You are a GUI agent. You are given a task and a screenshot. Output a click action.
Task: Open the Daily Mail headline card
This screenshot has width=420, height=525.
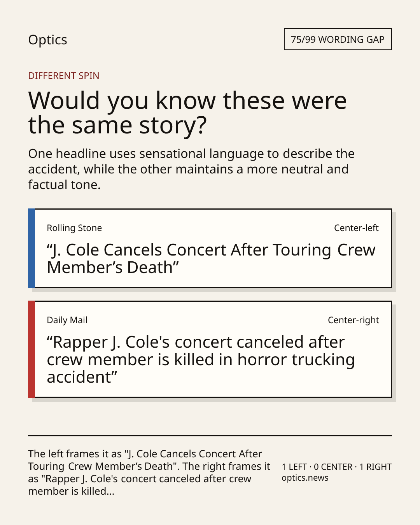click(x=210, y=349)
